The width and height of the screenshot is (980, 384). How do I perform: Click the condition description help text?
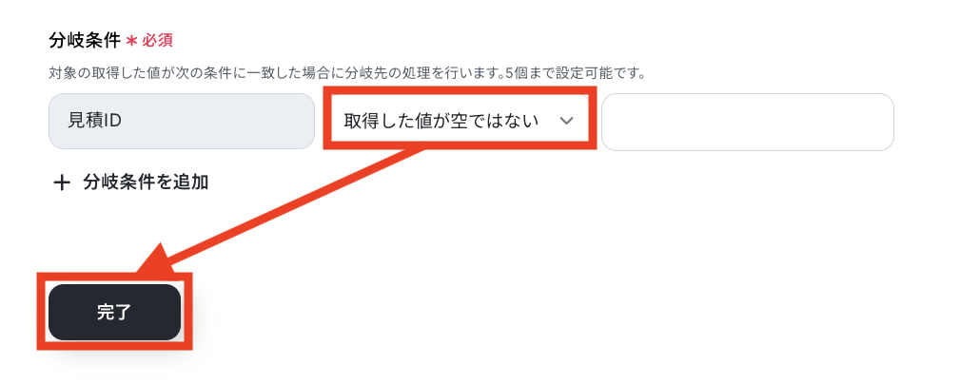point(347,73)
